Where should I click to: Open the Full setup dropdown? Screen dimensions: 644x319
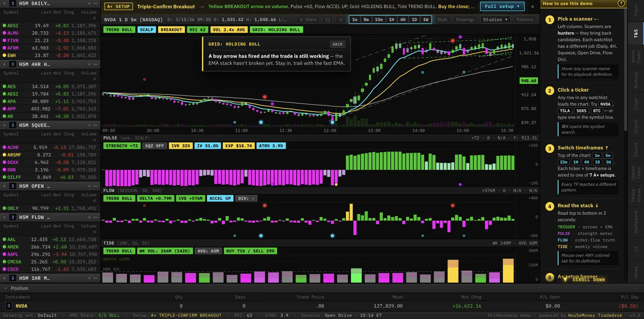tap(502, 6)
